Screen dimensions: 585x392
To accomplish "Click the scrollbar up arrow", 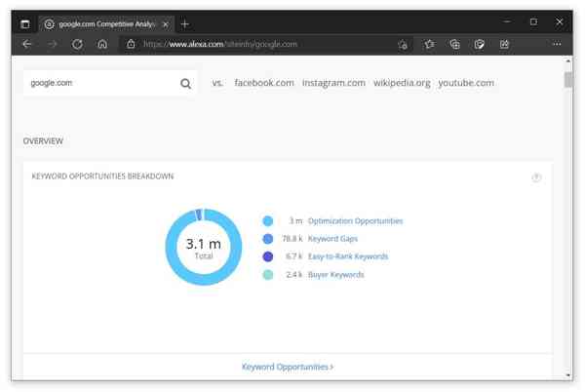I will (568, 60).
